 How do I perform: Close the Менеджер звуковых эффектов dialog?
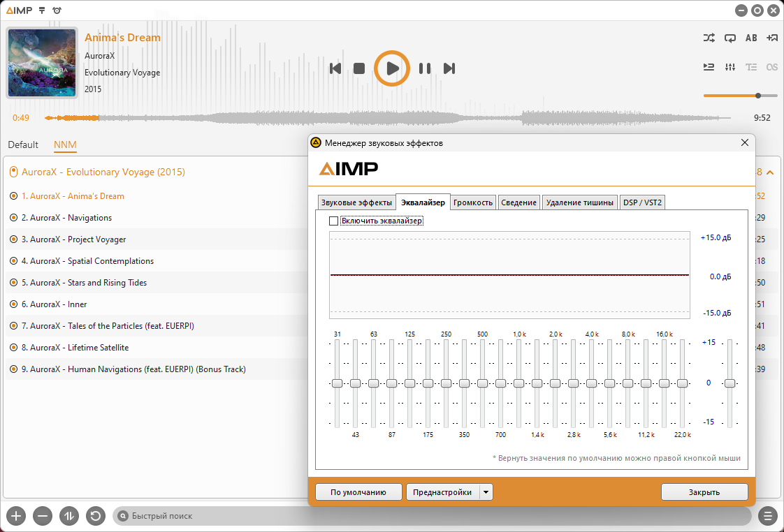point(744,143)
